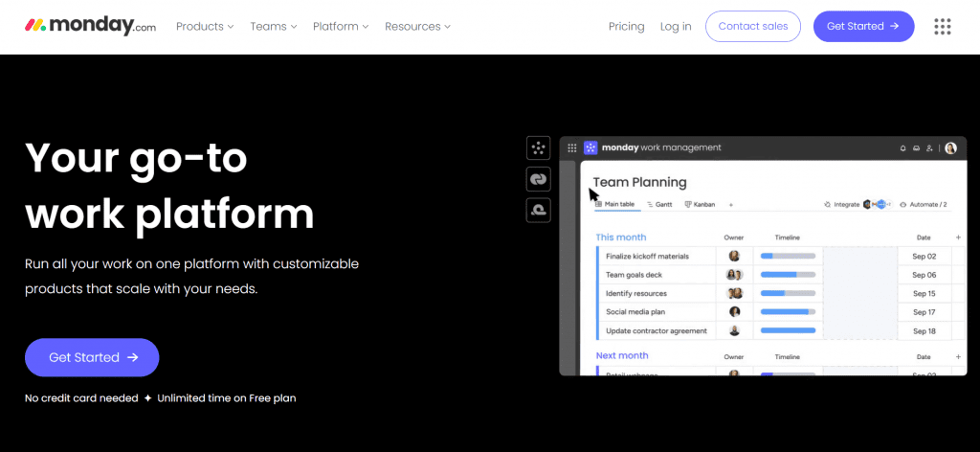Open the Pricing page
This screenshot has height=452, width=980.
coord(626,26)
